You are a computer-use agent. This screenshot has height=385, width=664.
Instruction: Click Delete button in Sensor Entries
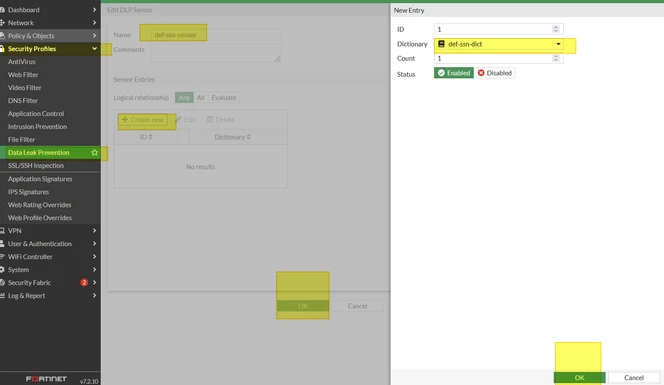point(220,120)
